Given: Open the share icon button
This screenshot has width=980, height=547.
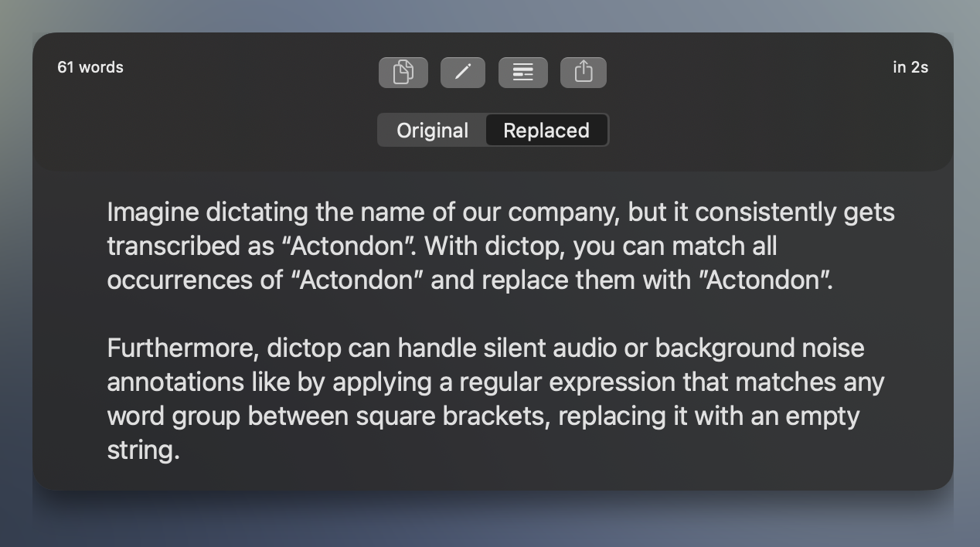Looking at the screenshot, I should pyautogui.click(x=583, y=73).
